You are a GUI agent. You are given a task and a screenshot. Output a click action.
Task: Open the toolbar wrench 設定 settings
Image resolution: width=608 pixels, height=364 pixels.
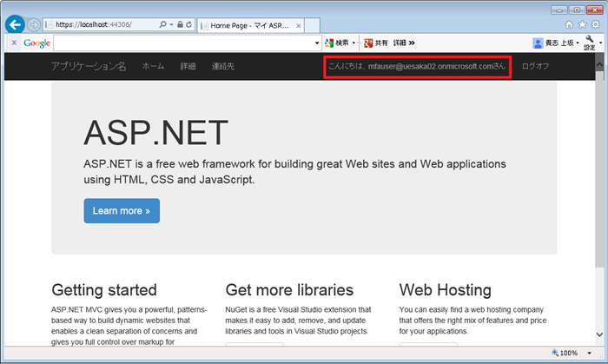pos(590,43)
